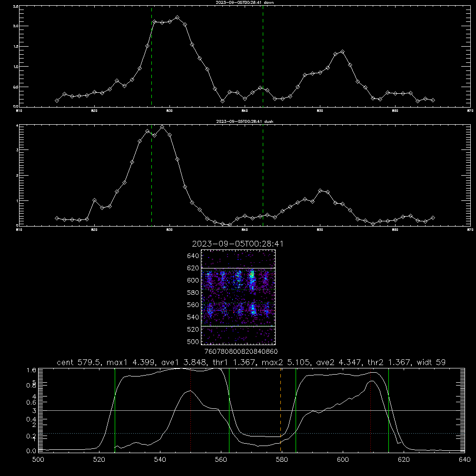476x476 pixels.
Task: Click the "560" x-axis label of profile plot
Action: point(221,459)
